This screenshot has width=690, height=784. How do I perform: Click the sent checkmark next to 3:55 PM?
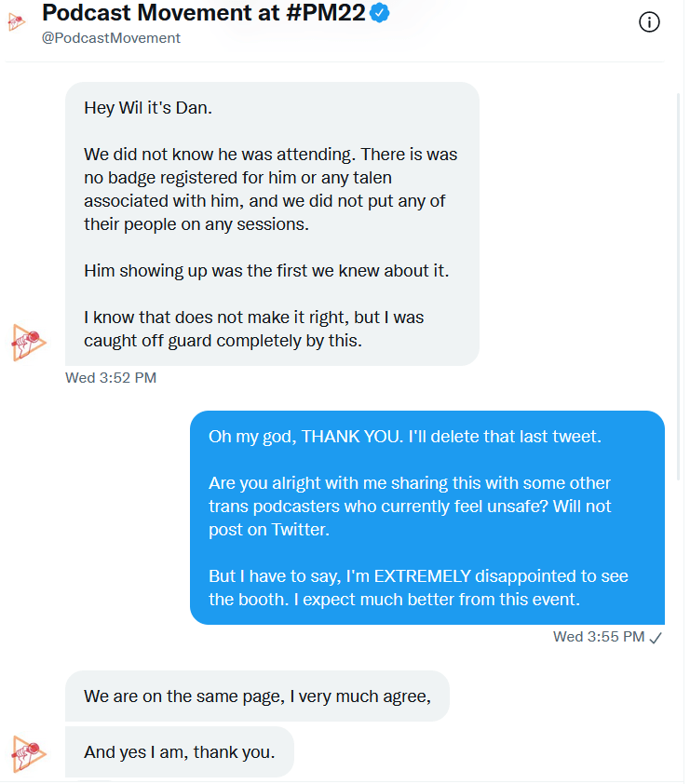click(x=656, y=637)
